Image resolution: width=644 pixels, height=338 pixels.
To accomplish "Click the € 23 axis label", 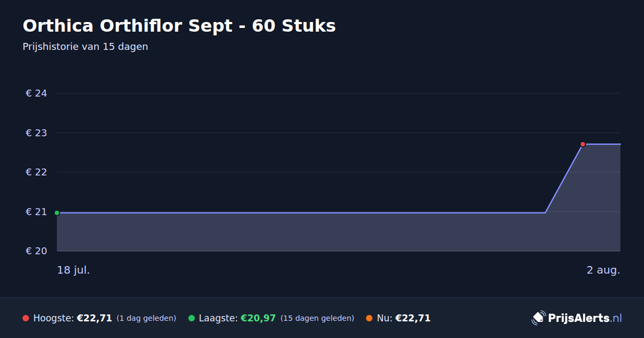I will pos(36,133).
